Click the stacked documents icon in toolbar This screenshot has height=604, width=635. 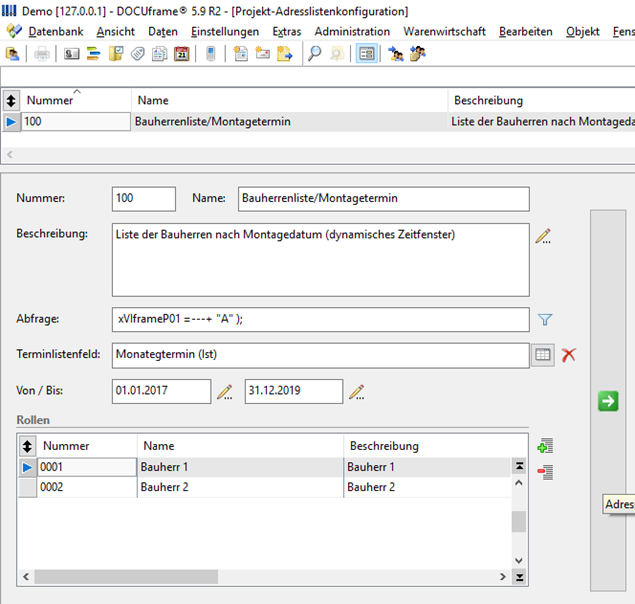[160, 54]
